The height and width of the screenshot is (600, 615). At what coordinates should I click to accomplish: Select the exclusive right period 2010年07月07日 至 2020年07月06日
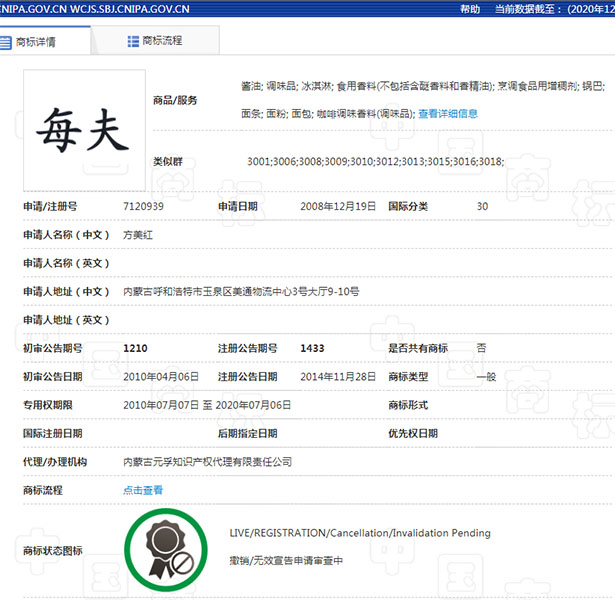(207, 405)
